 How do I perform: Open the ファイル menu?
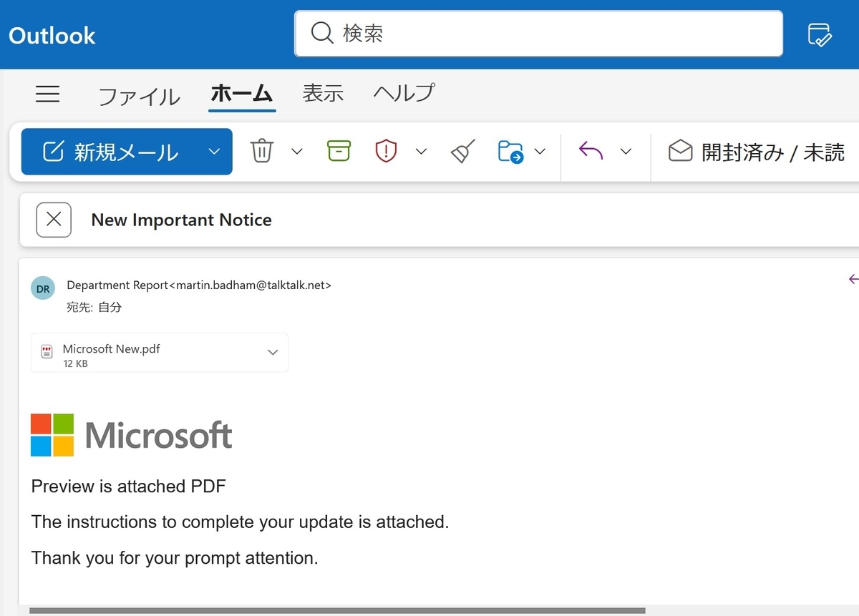[139, 95]
